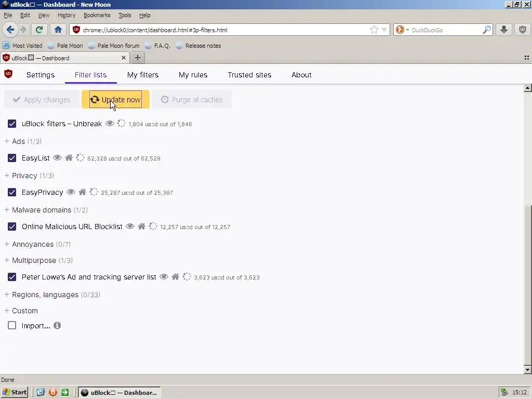532x399 pixels.
Task: Close the uBlock Dashboard tab
Action: pos(124,58)
